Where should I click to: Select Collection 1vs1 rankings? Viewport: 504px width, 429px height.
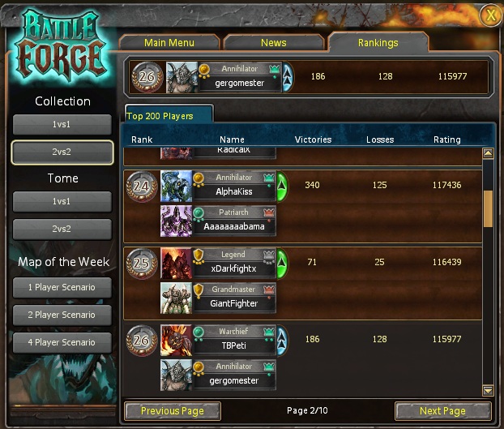coord(62,124)
